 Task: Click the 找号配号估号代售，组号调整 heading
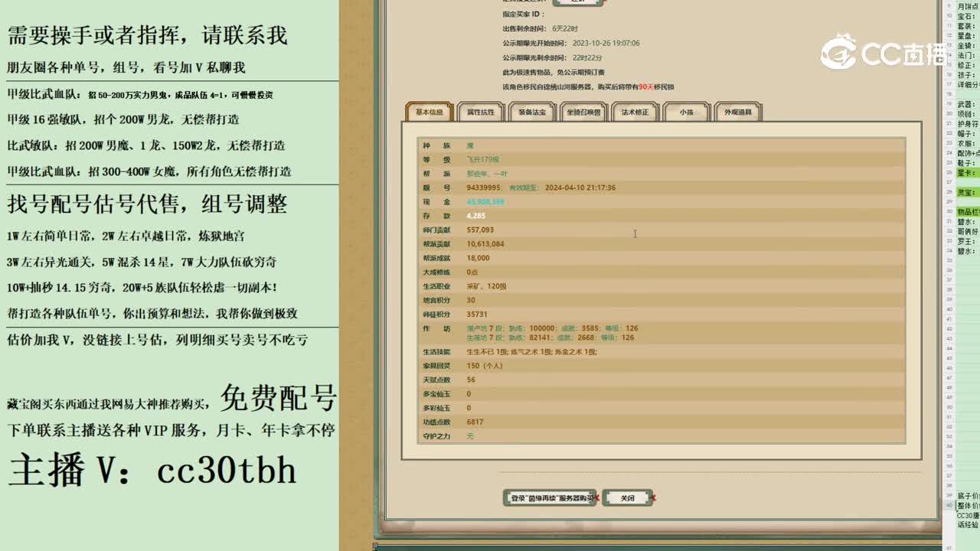click(147, 204)
